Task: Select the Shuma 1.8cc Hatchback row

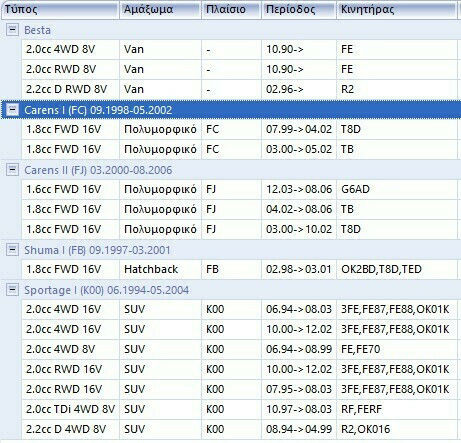Action: (239, 269)
